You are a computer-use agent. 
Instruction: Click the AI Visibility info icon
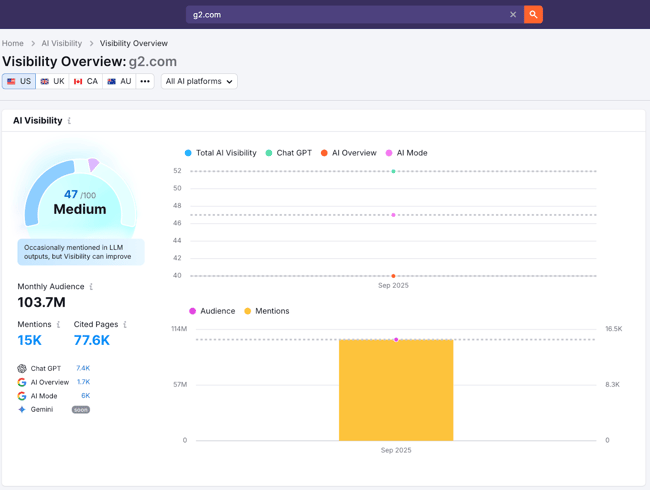coord(69,121)
